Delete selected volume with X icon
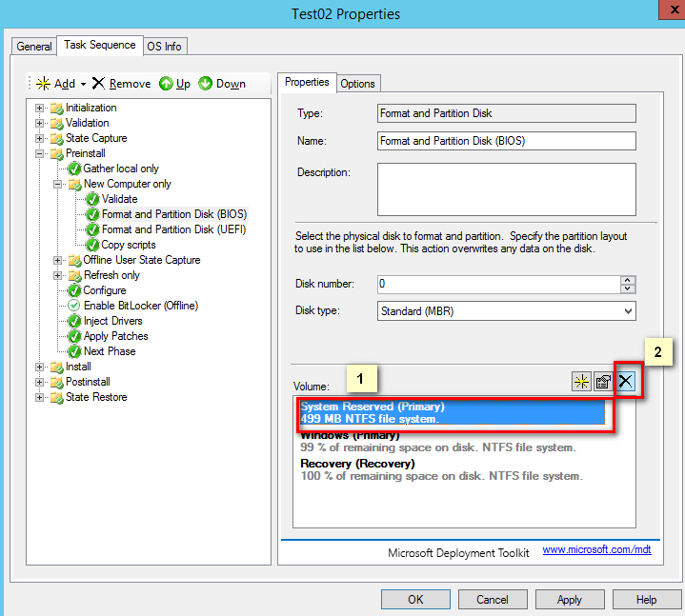Screen dimensions: 685x616 (626, 382)
